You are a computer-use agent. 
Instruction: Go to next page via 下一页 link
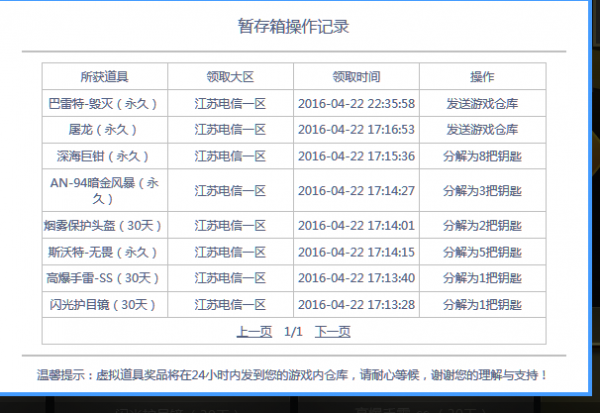tap(333, 331)
